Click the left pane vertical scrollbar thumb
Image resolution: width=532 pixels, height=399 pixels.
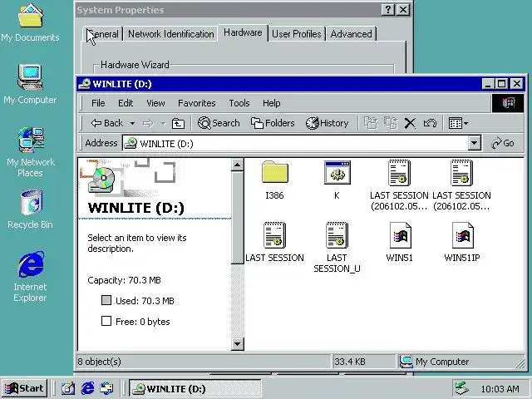237,217
